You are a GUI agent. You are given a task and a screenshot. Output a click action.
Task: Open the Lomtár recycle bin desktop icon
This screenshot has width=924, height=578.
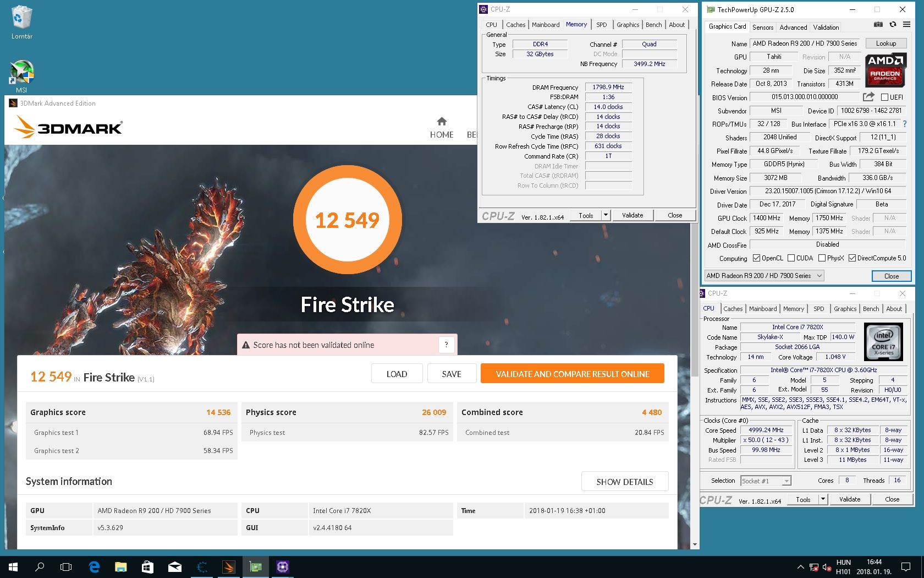point(21,22)
